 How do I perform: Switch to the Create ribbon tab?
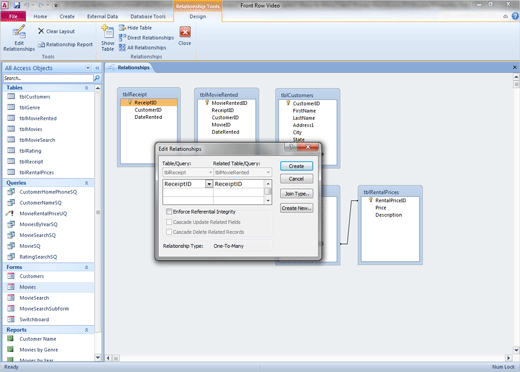pos(67,16)
